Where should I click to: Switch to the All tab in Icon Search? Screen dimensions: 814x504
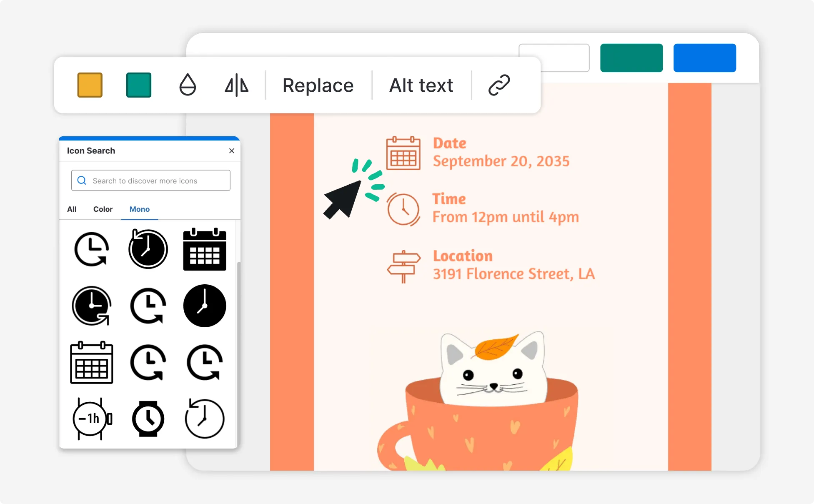(x=72, y=209)
